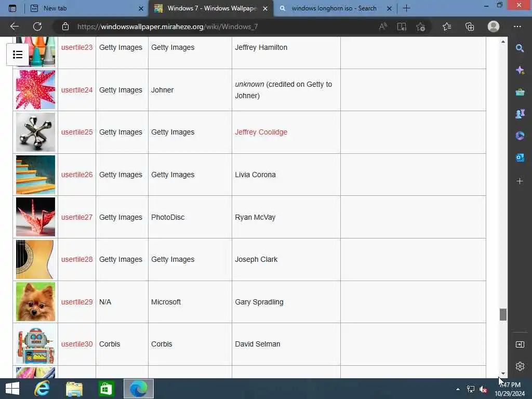Follow the Jeffrey Coolidge link
Image resolution: width=532 pixels, height=399 pixels.
point(261,132)
